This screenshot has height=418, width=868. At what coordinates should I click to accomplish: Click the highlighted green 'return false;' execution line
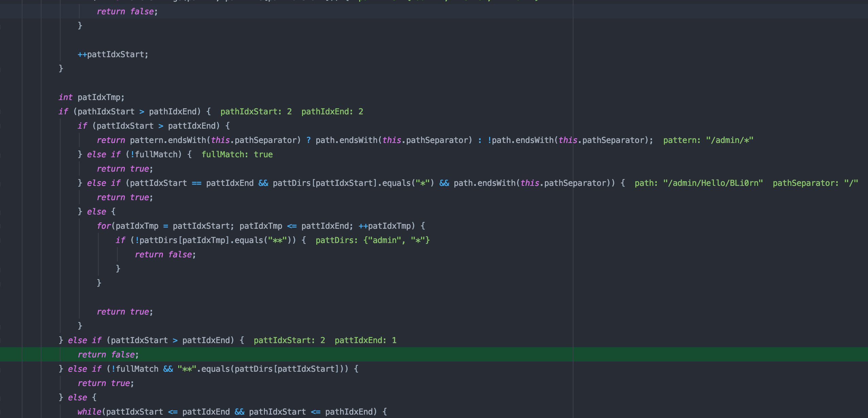coord(108,354)
